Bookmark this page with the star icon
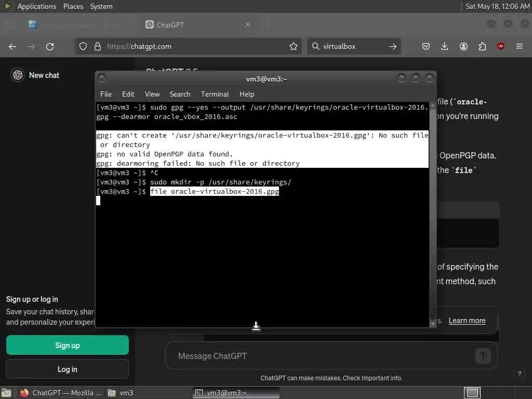Viewport: 532px width, 399px height. 294,46
